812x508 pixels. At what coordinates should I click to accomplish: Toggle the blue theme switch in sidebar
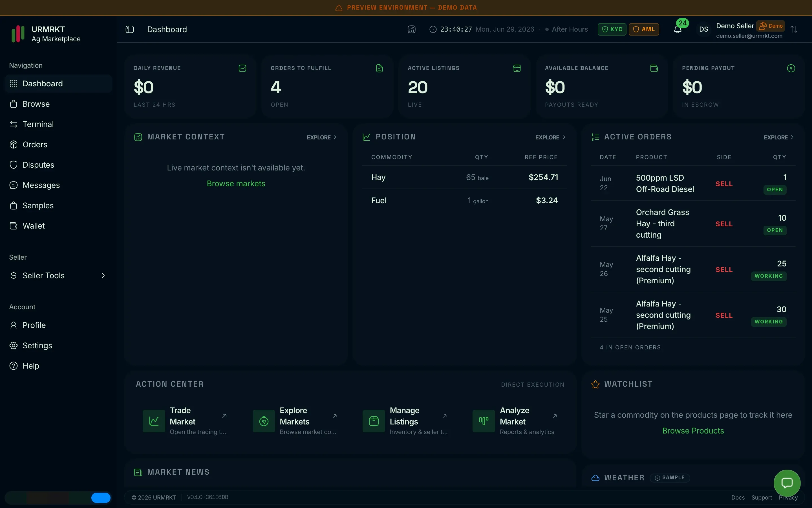pos(101,498)
